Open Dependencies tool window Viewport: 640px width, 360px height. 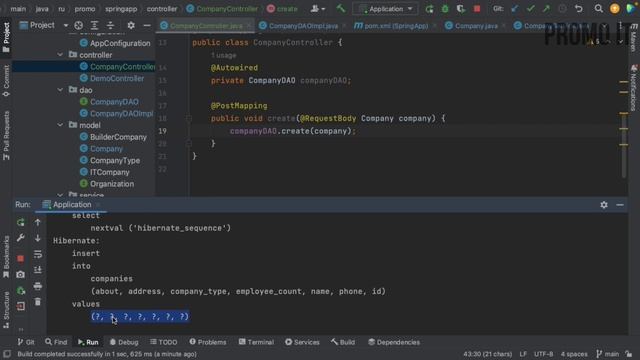tap(393, 342)
